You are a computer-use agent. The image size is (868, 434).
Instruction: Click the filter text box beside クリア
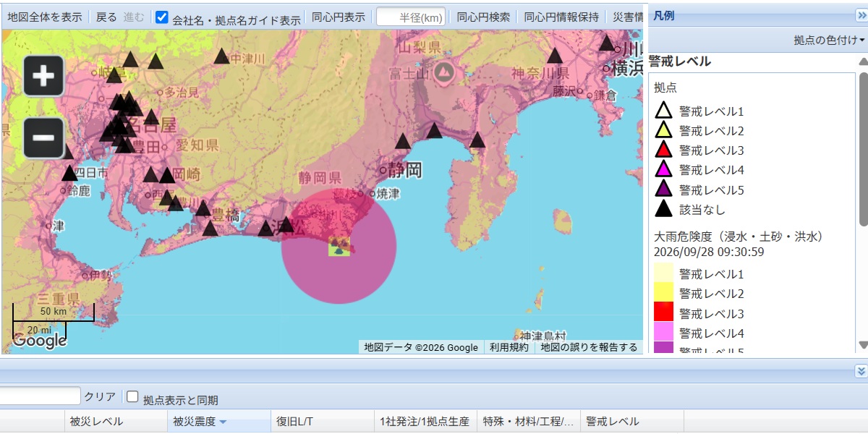(x=40, y=396)
